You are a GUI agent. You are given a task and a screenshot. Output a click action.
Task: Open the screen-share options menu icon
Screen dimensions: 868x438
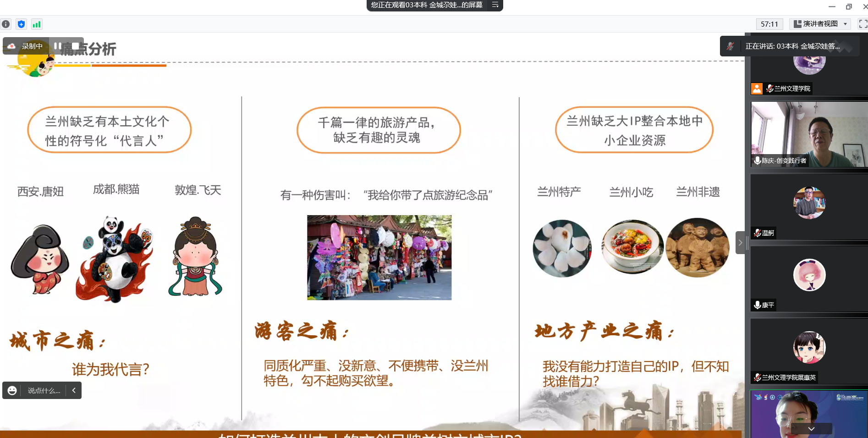point(495,5)
